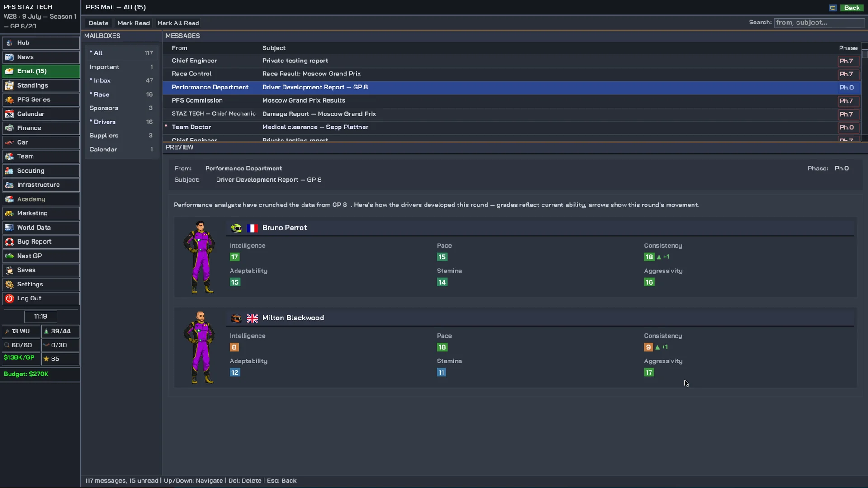The width and height of the screenshot is (868, 488).
Task: Switch to the Drivers mailbox
Action: pos(122,122)
